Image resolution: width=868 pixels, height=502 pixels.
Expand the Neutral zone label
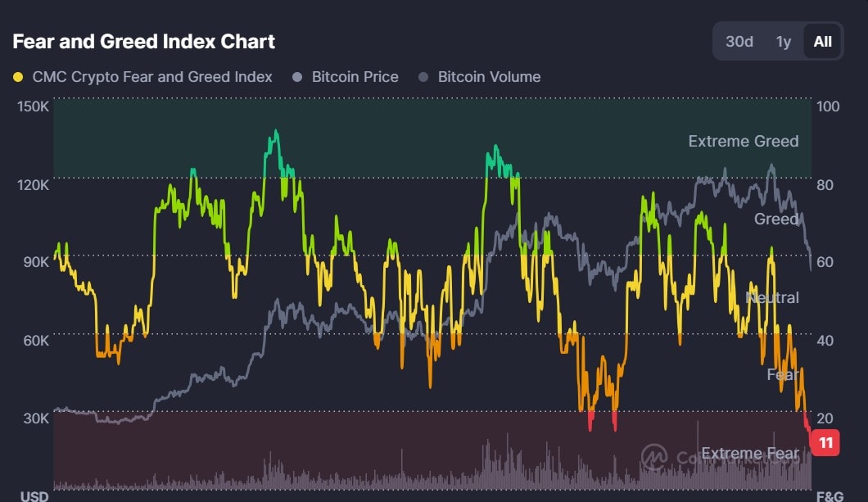pyautogui.click(x=773, y=298)
